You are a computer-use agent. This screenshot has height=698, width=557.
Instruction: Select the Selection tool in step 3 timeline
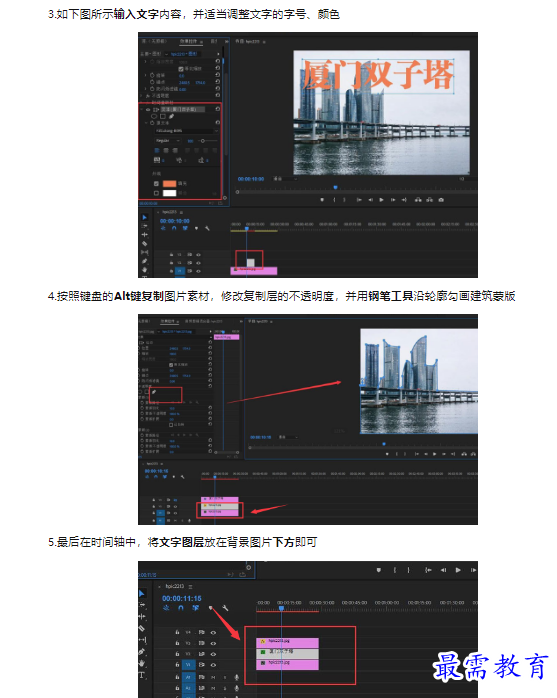pos(145,217)
